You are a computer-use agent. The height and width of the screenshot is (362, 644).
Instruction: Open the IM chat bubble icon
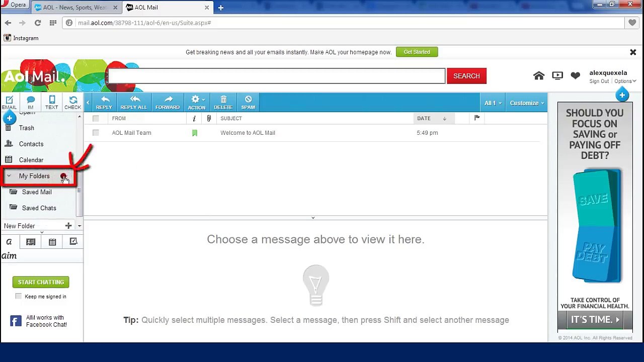(31, 102)
